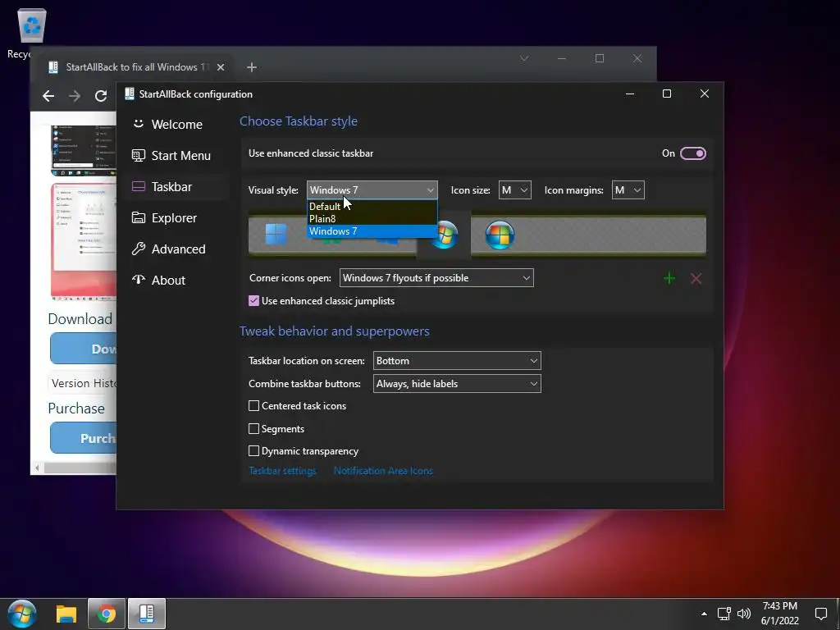This screenshot has width=840, height=630.
Task: Open the Icon margins dropdown
Action: pyautogui.click(x=628, y=189)
